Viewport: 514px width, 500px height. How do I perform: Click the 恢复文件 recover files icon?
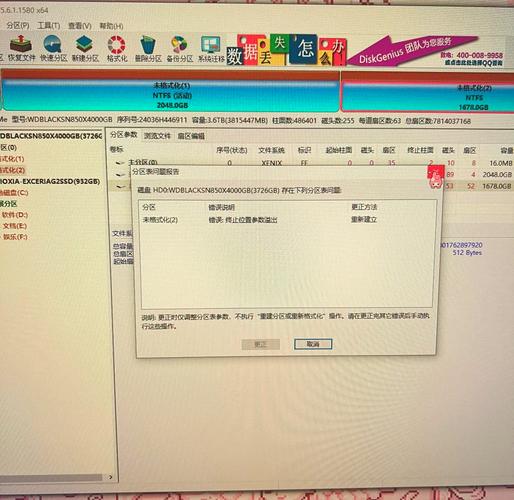click(x=21, y=48)
